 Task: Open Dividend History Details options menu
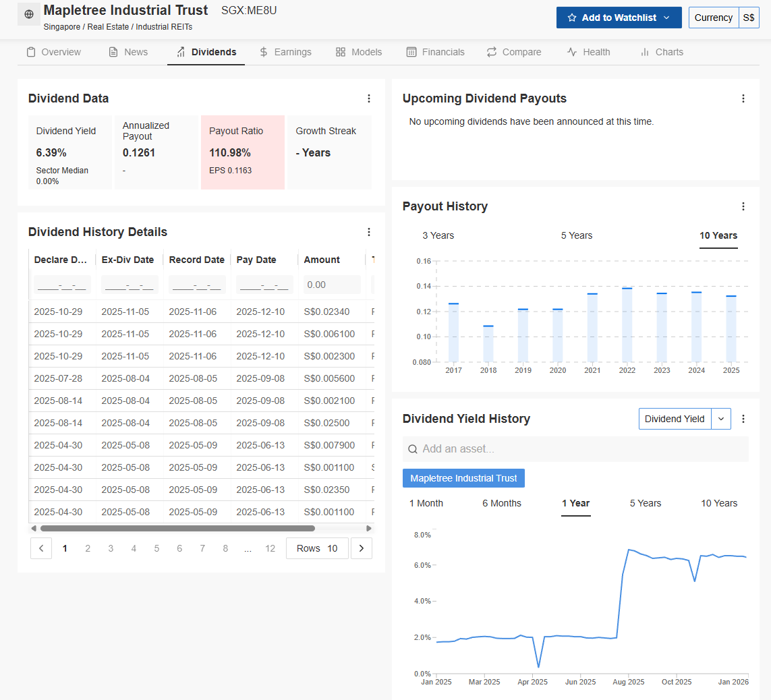[369, 232]
